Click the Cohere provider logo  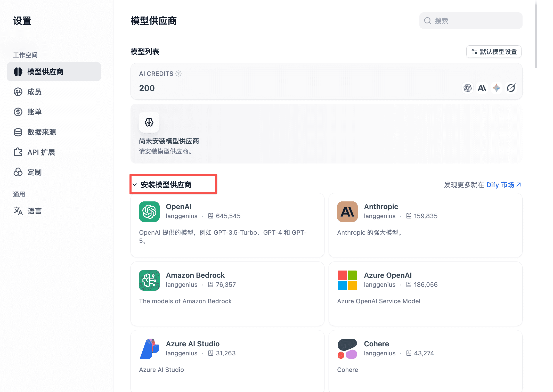click(x=347, y=349)
